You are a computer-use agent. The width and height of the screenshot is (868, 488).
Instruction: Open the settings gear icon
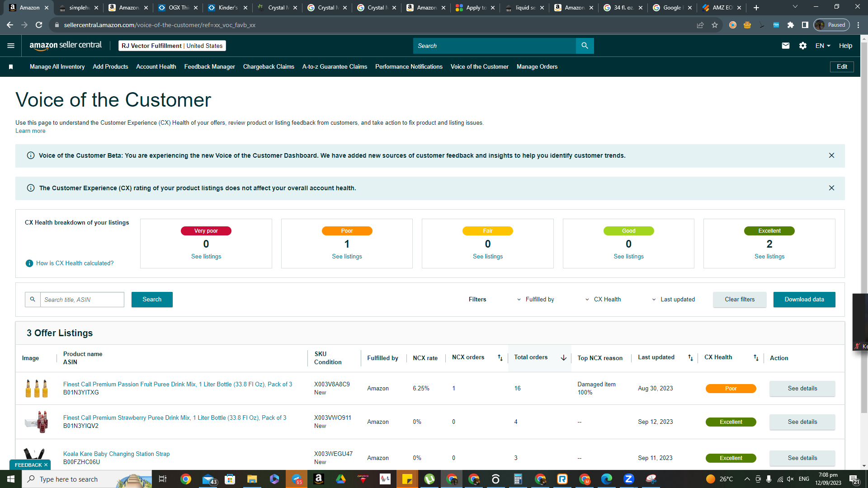(803, 46)
